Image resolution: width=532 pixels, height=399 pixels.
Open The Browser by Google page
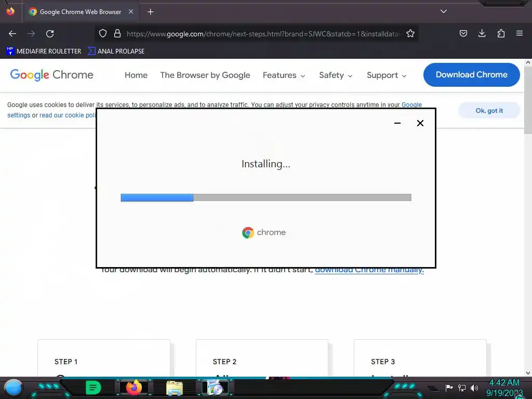[x=205, y=75]
